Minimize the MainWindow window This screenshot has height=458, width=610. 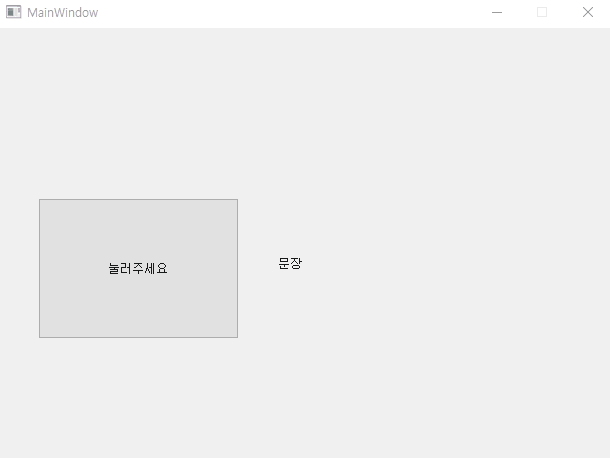pos(497,12)
